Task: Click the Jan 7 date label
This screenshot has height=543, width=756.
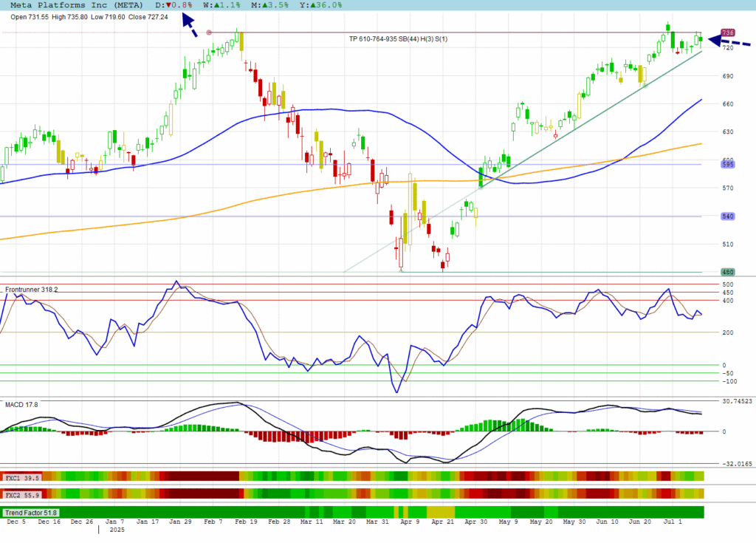Action: [x=114, y=522]
